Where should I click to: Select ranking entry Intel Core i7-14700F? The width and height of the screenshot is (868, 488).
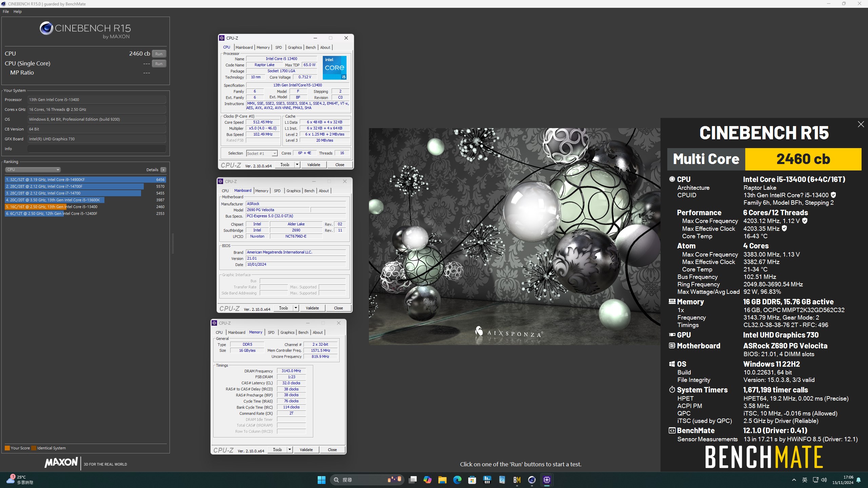85,186
